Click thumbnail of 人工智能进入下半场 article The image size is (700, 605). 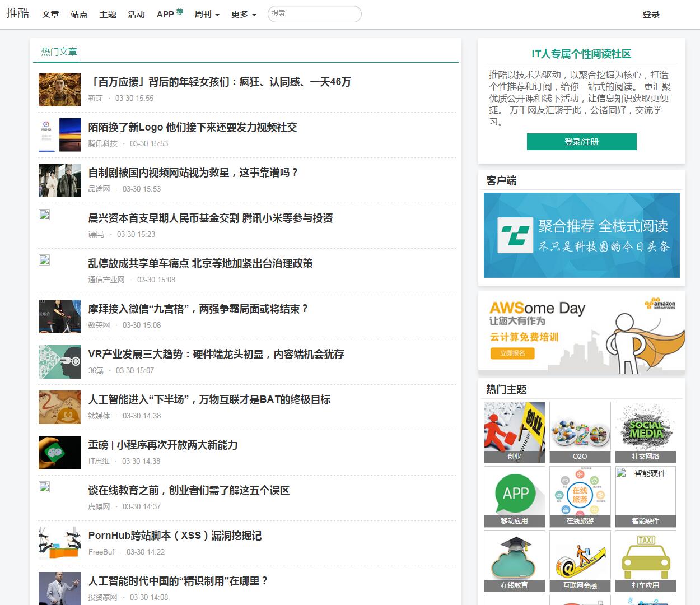click(x=59, y=407)
